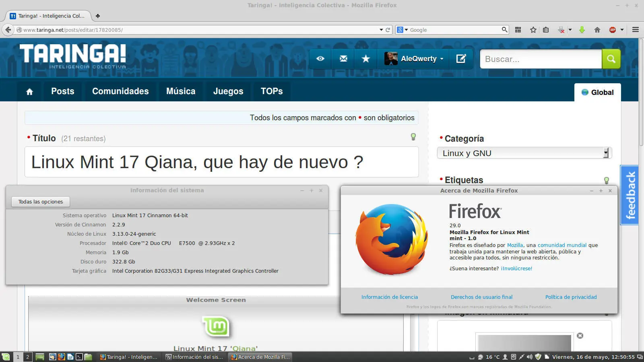Launch Firefox from panel launcher

[x=61, y=357]
